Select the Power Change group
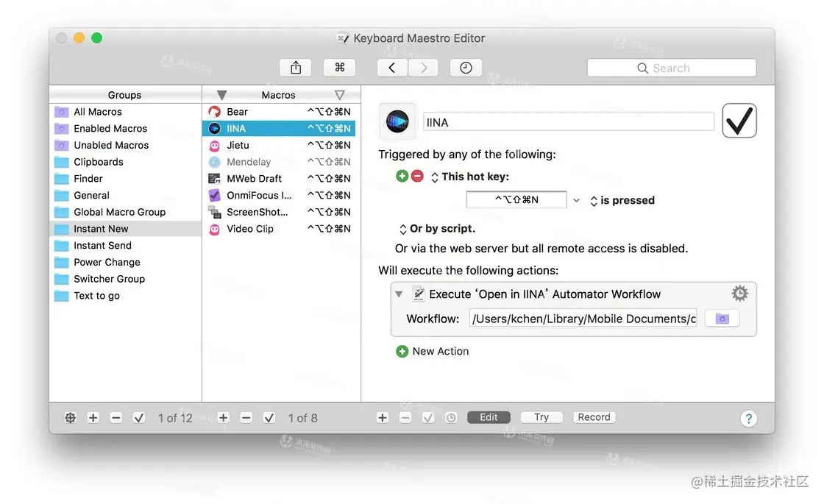The image size is (824, 504). [x=126, y=262]
